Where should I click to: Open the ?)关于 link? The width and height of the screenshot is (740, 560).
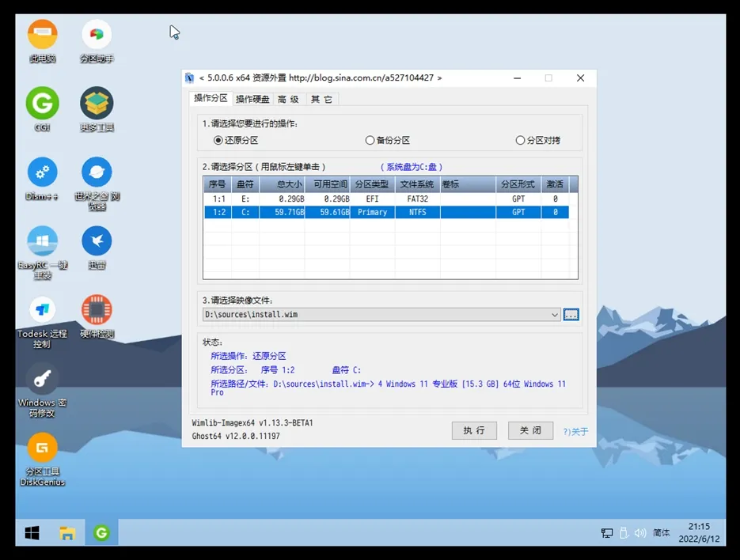coord(576,432)
